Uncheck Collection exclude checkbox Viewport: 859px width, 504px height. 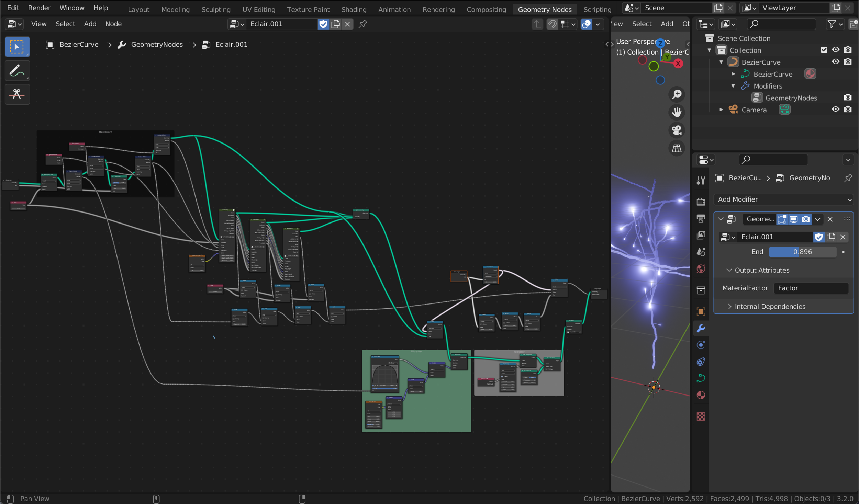point(824,50)
